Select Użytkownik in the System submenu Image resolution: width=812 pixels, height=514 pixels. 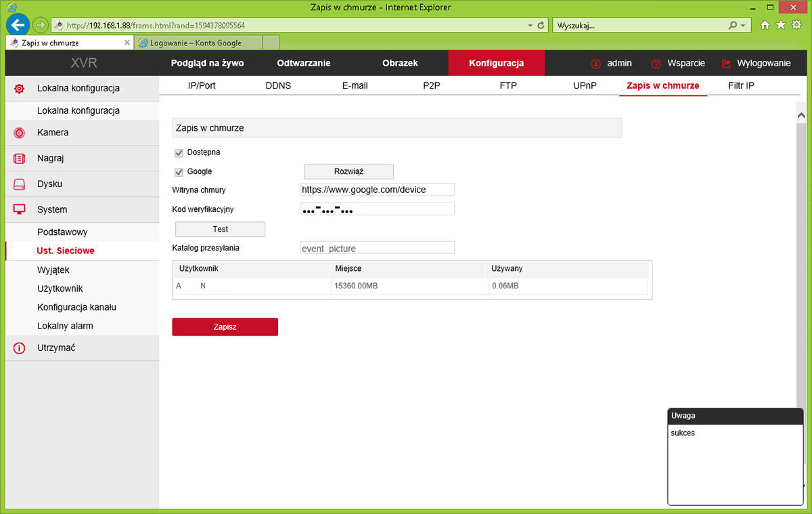pyautogui.click(x=60, y=288)
